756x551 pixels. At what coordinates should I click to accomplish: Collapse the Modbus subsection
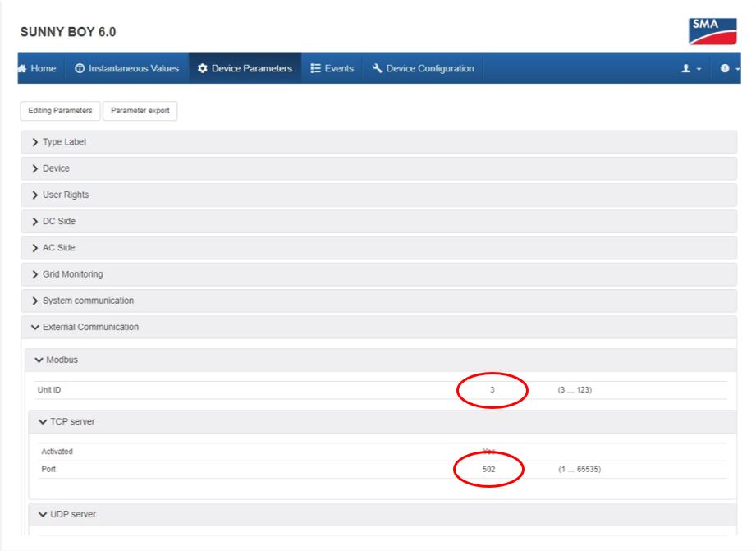click(380, 360)
